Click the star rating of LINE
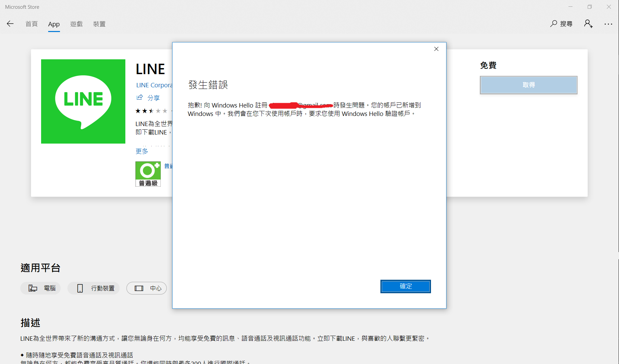The image size is (619, 364). tap(151, 111)
